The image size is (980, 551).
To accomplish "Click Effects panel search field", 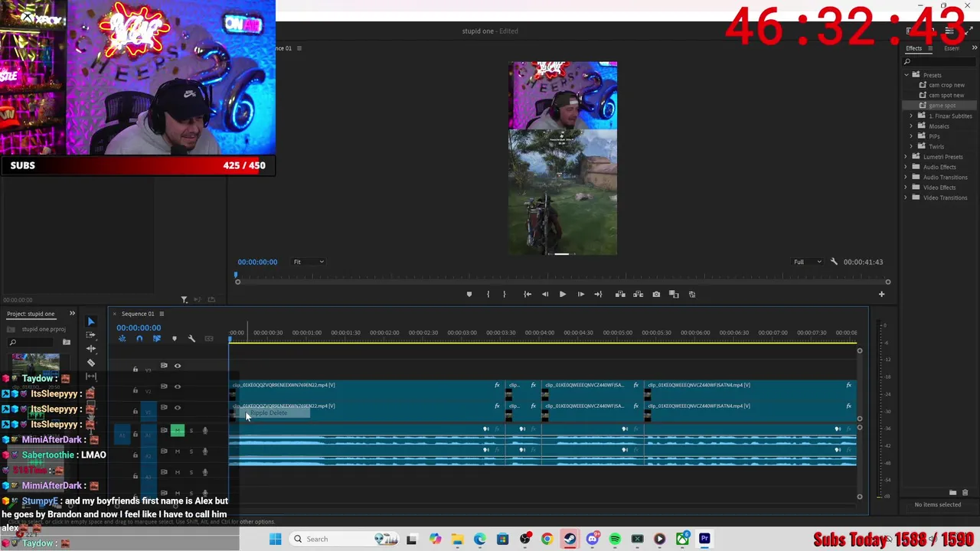I will coord(941,62).
